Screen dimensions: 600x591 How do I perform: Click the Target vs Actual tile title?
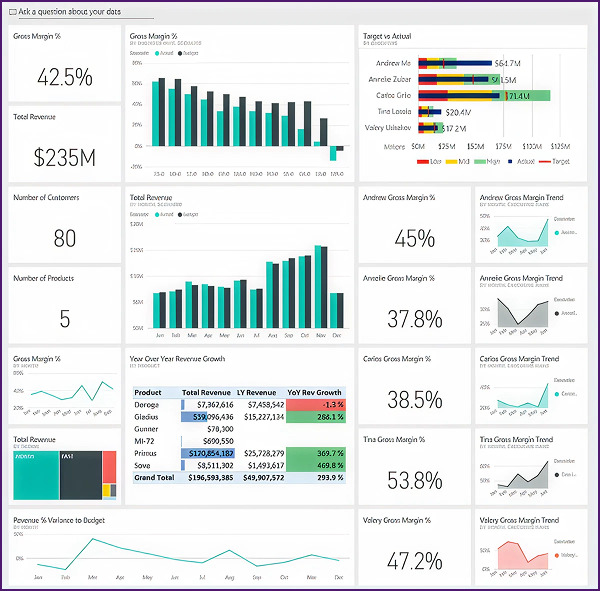pos(387,36)
